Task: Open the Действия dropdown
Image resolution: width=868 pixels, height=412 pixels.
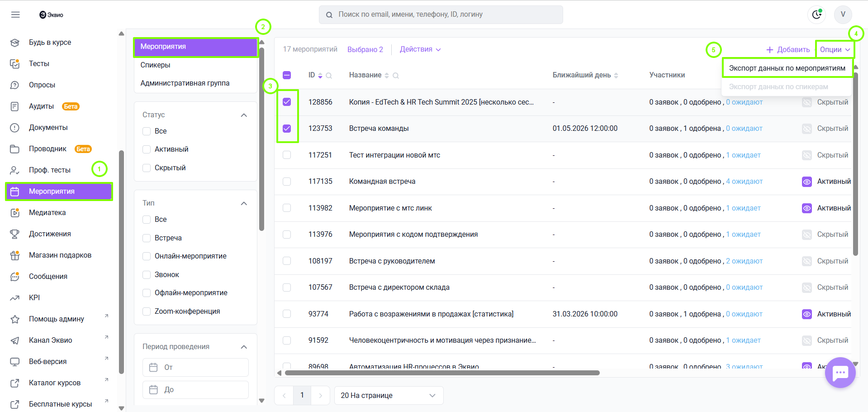Action: click(420, 49)
